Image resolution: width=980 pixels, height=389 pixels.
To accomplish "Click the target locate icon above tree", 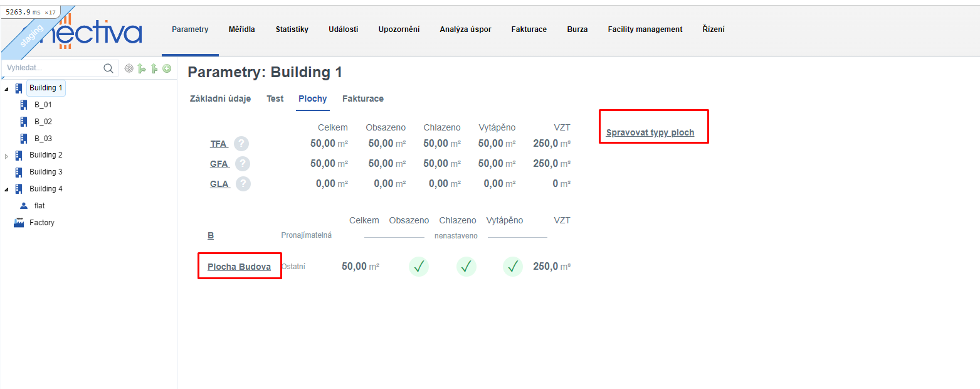I will 129,68.
